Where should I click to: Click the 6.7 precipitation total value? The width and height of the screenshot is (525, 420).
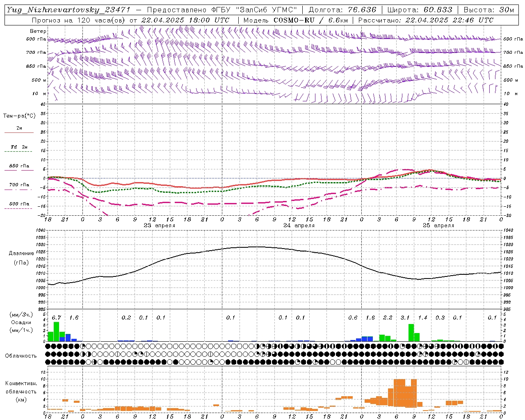pyautogui.click(x=57, y=317)
